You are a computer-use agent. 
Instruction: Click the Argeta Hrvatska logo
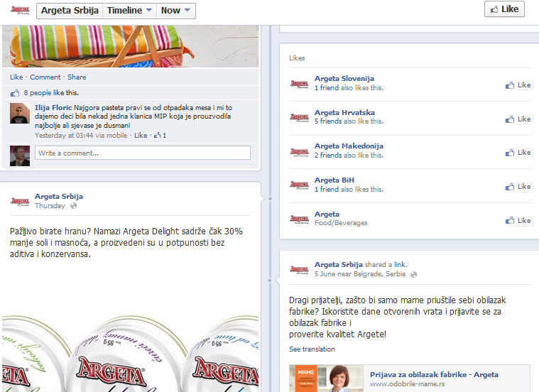tap(299, 117)
